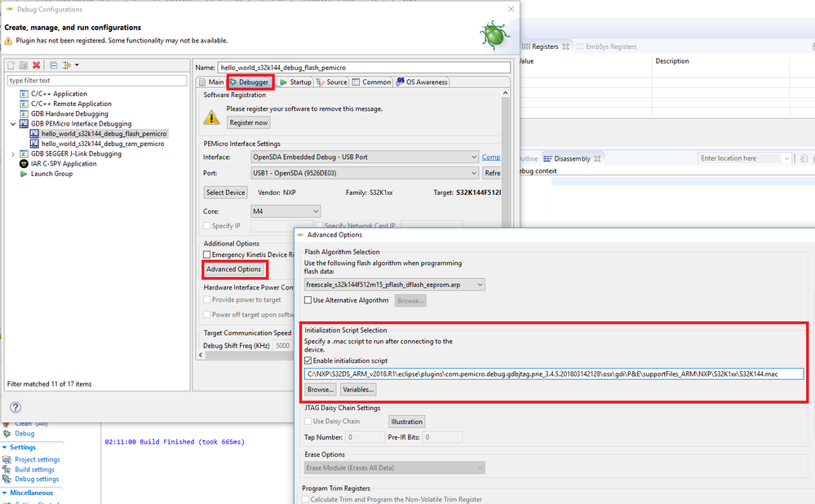
Task: Open the help question mark icon
Action: (16, 407)
